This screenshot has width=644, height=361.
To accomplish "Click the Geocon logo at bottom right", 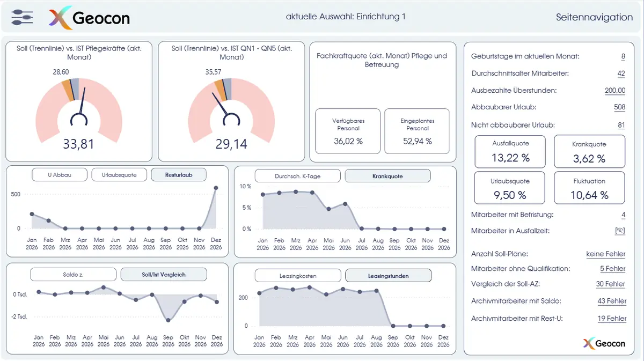I will tap(604, 343).
